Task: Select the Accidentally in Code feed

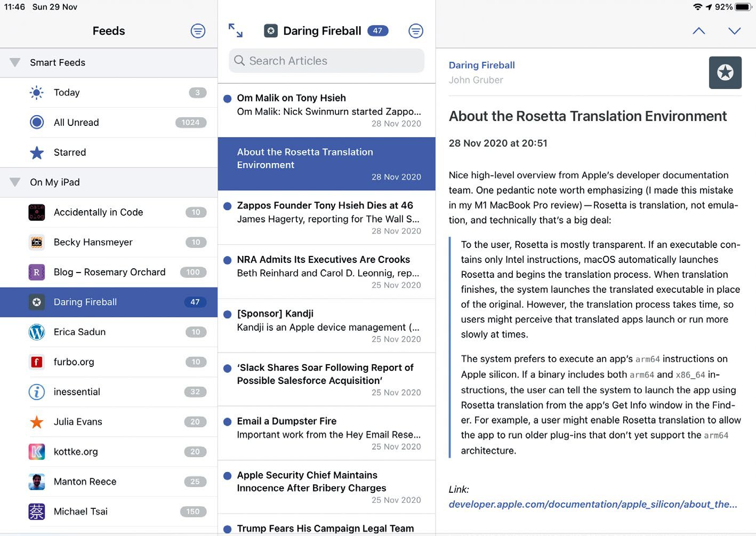Action: point(109,212)
